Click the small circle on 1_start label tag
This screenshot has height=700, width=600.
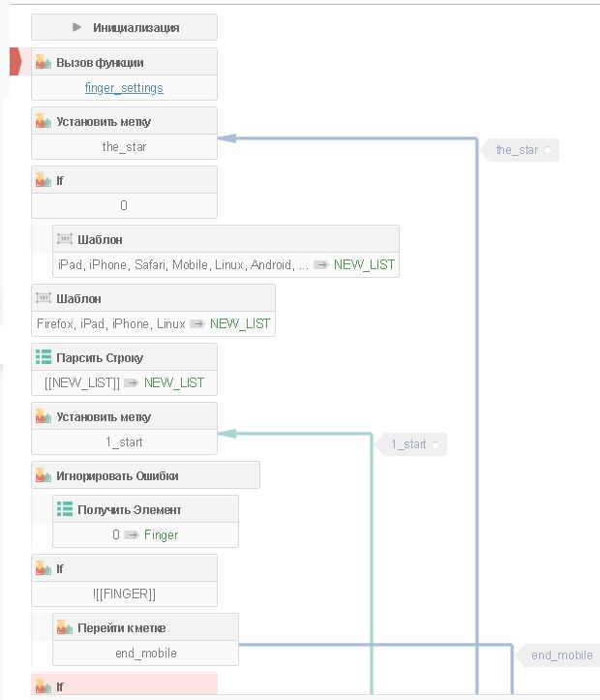(x=435, y=444)
